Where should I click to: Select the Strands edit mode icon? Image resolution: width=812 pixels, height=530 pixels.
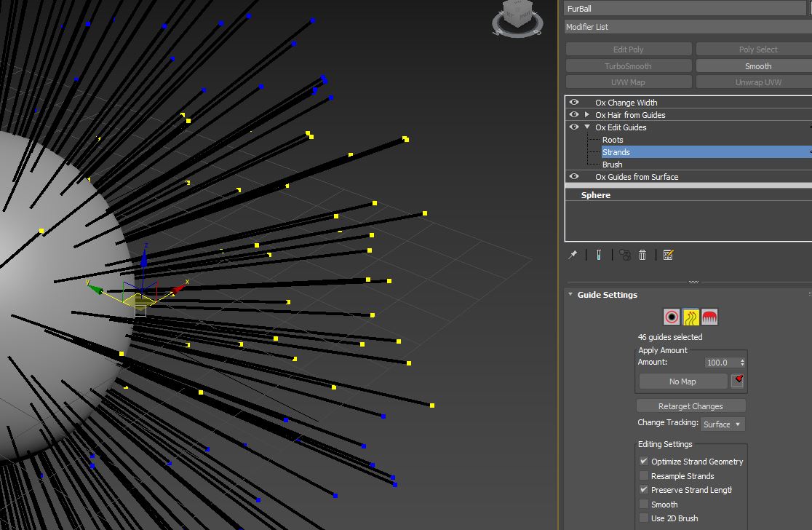[x=690, y=317]
